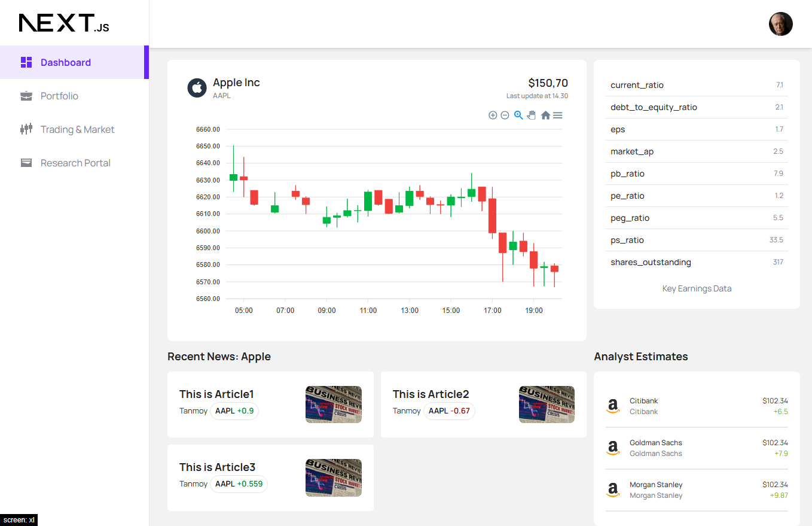Screen dimensions: 812x526
Task: Click the Goldman Sachs analyst estimate name
Action: 656,443
